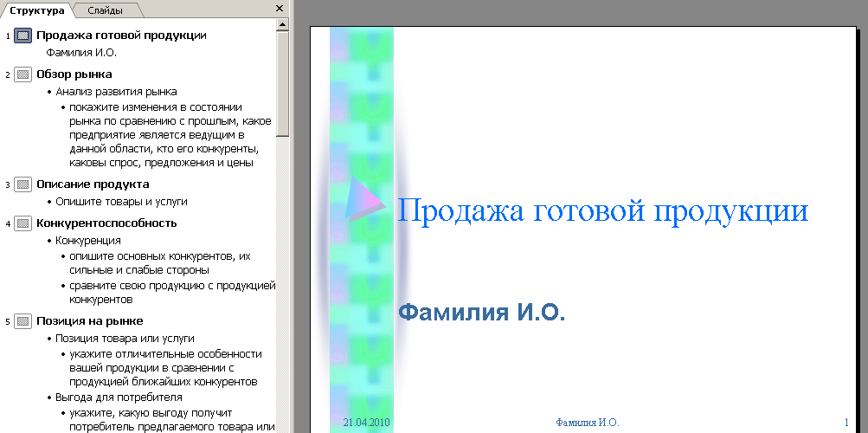Open the 'Структура' tab
The image size is (868, 433).
pyautogui.click(x=35, y=10)
